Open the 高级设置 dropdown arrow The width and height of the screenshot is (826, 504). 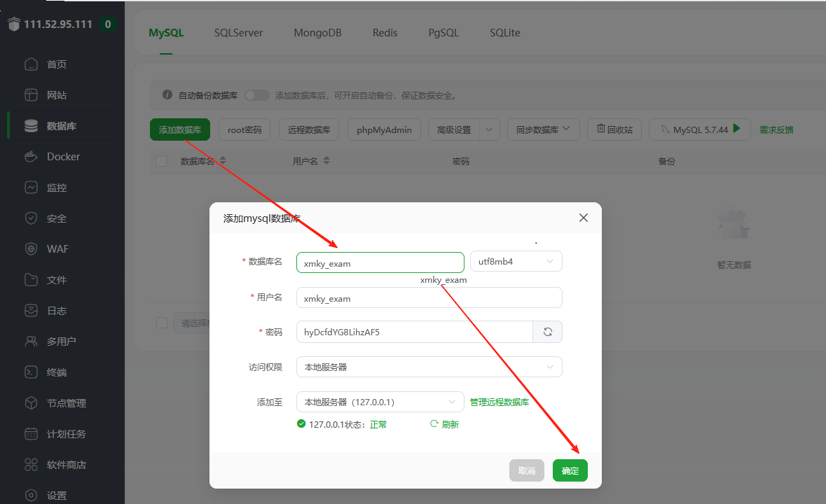point(489,129)
